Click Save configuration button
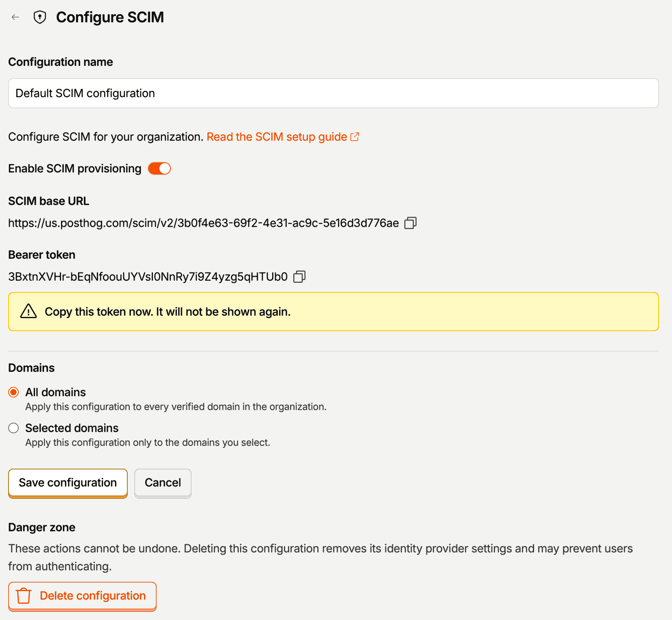672x620 pixels. (x=68, y=482)
